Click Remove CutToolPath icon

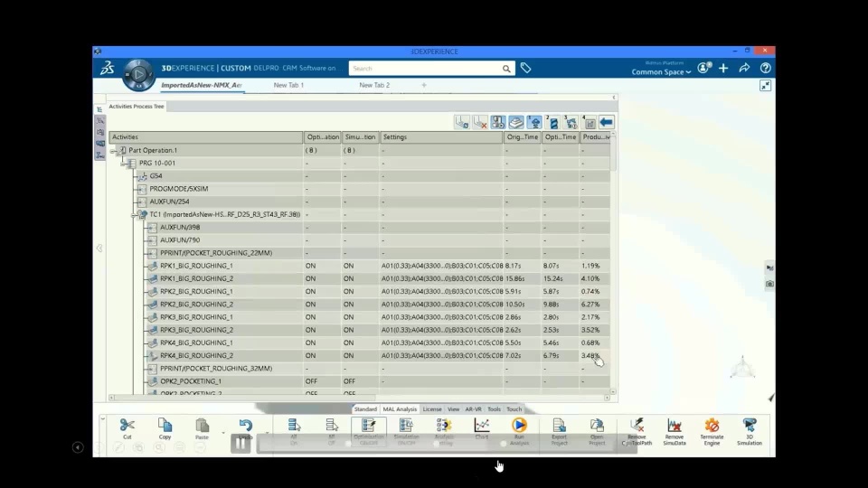tap(637, 425)
